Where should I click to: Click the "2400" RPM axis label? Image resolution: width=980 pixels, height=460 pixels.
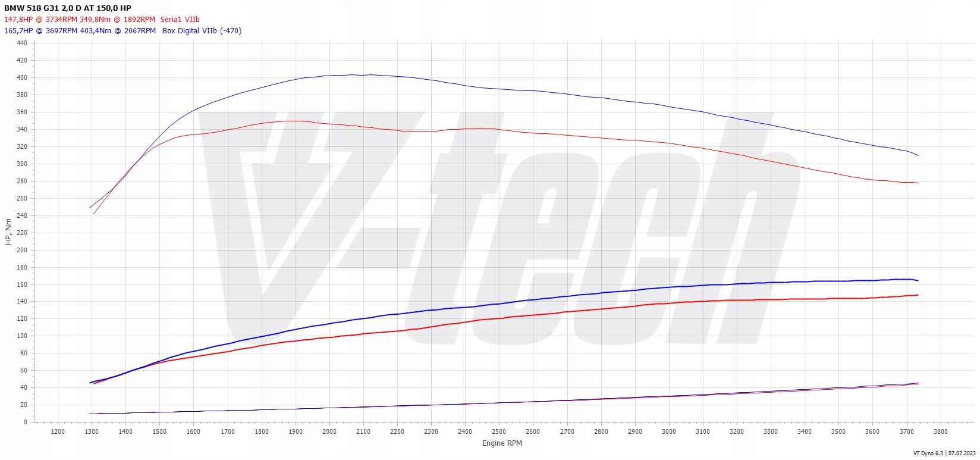[465, 432]
